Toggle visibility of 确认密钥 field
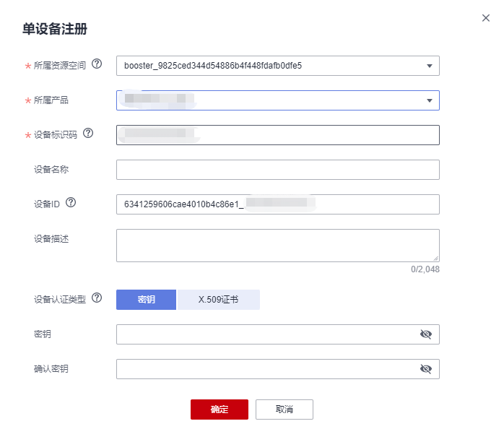The height and width of the screenshot is (442, 504). tap(426, 369)
